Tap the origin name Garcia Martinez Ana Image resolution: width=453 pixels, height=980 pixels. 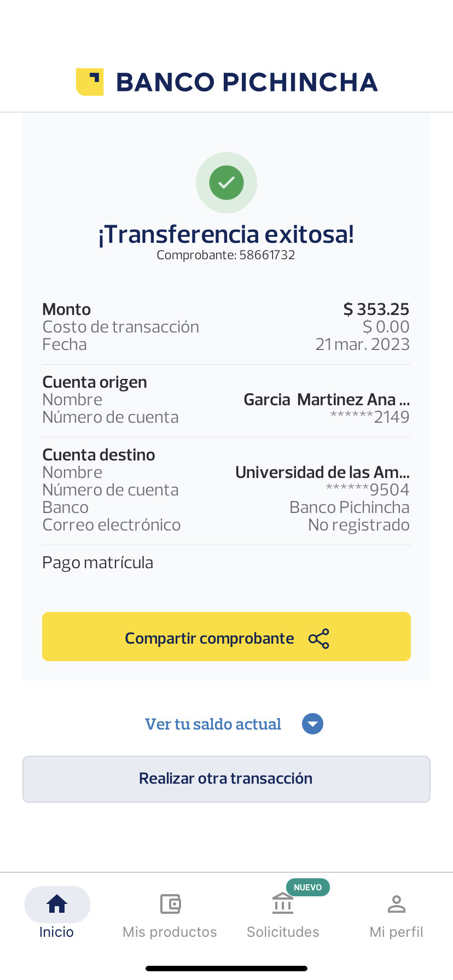point(326,400)
